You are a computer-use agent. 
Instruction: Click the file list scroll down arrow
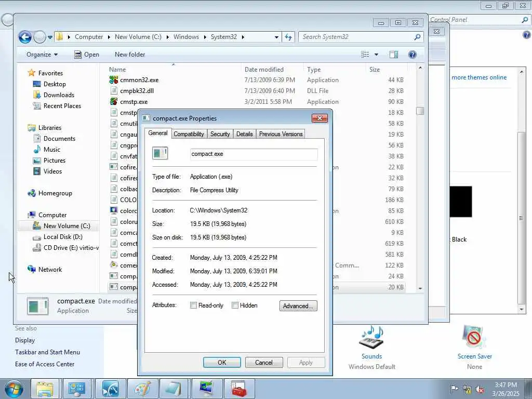pos(420,288)
